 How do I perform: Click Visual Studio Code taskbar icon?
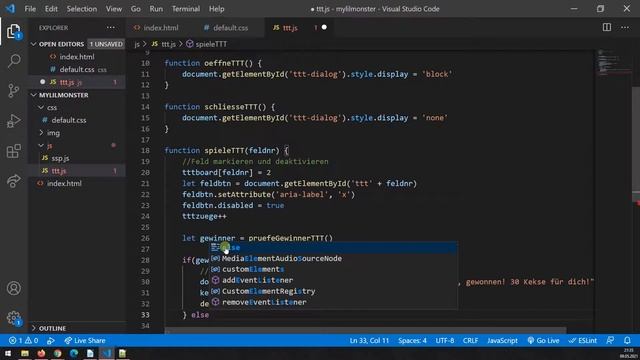point(107,353)
